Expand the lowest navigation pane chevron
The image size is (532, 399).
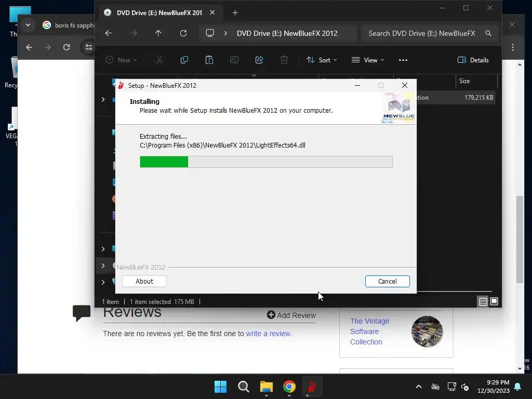point(103,282)
